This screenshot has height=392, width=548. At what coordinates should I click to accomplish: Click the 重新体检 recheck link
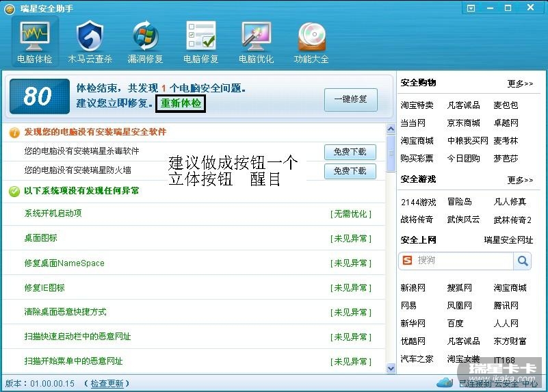click(181, 103)
